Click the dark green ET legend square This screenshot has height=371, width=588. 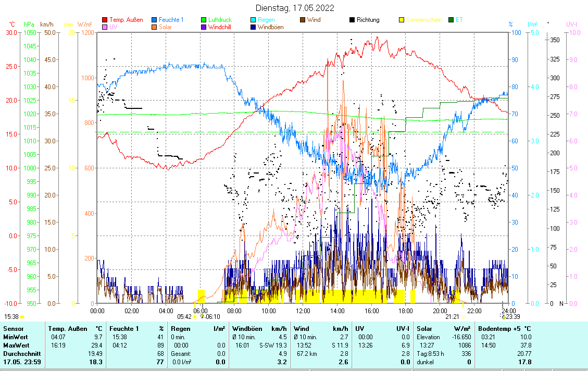451,20
